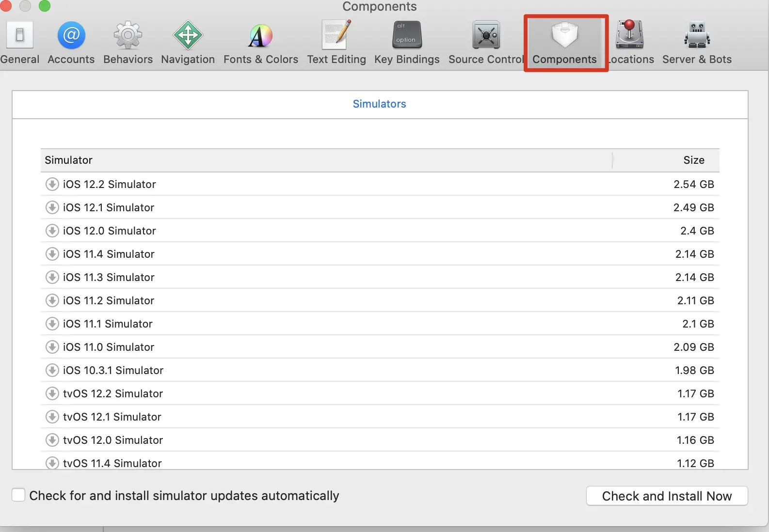Enable automatic simulator updates checkbox
Screen dimensions: 769x532
18,495
